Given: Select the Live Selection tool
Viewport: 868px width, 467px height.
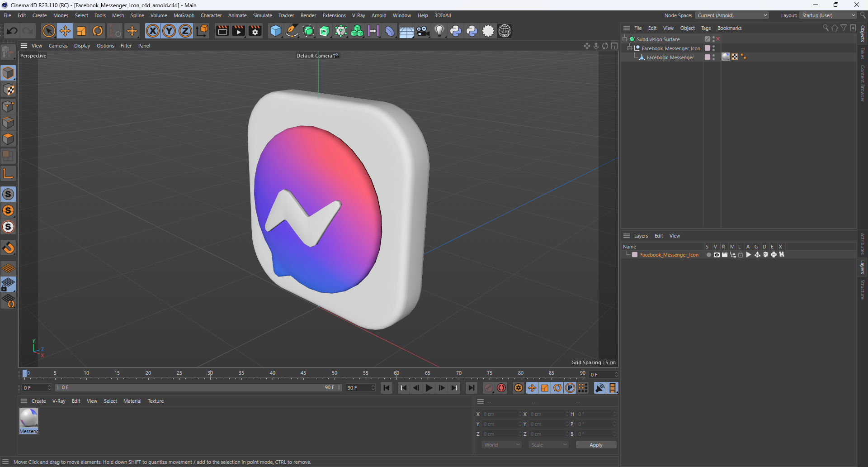Looking at the screenshot, I should tap(48, 31).
